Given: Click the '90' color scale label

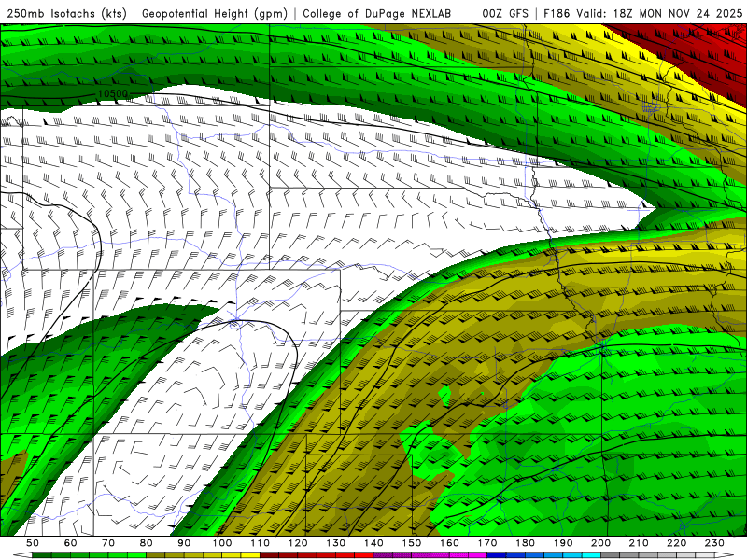Looking at the screenshot, I should (184, 543).
